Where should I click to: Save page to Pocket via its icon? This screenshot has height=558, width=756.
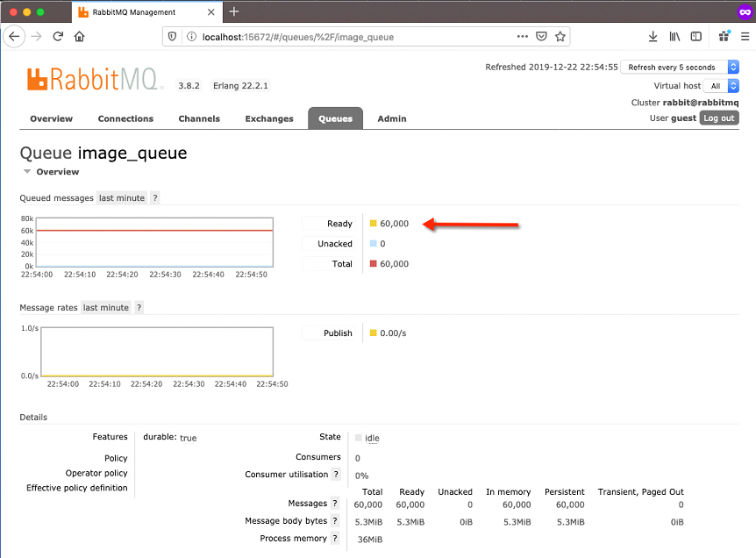pos(541,36)
